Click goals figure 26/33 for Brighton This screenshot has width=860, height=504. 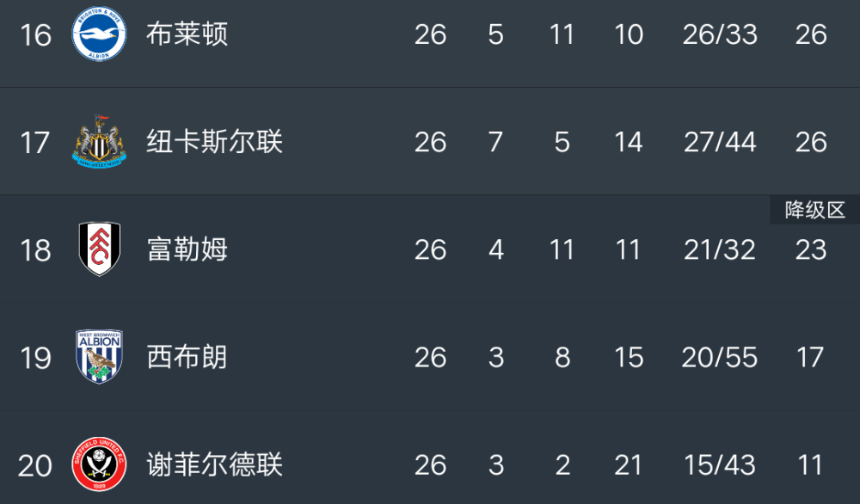(720, 34)
